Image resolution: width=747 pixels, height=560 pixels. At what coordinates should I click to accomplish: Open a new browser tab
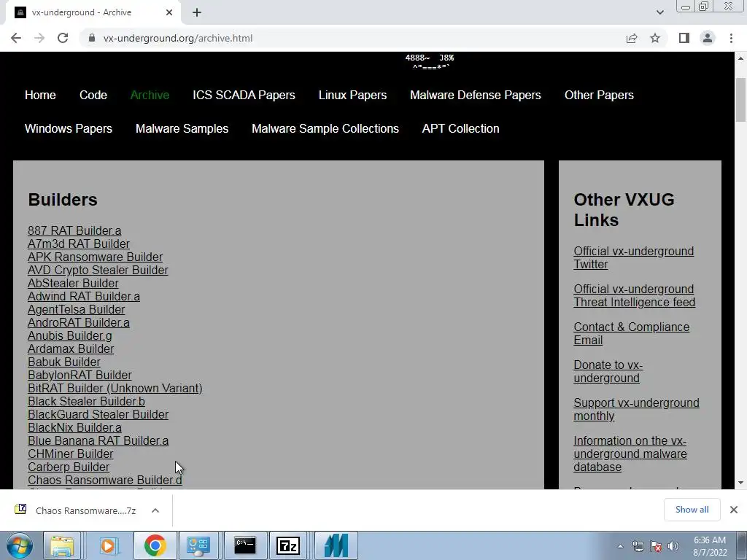pyautogui.click(x=197, y=12)
